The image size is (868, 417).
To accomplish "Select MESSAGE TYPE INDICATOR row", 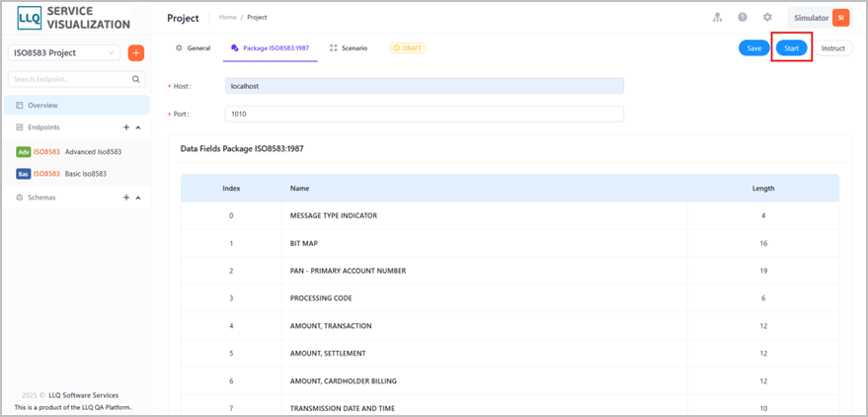I will pyautogui.click(x=510, y=216).
